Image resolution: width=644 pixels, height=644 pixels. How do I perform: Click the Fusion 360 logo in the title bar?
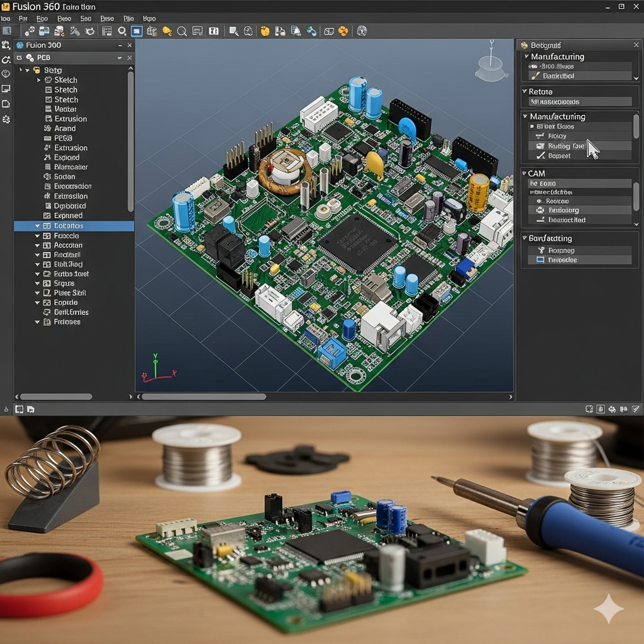point(6,6)
